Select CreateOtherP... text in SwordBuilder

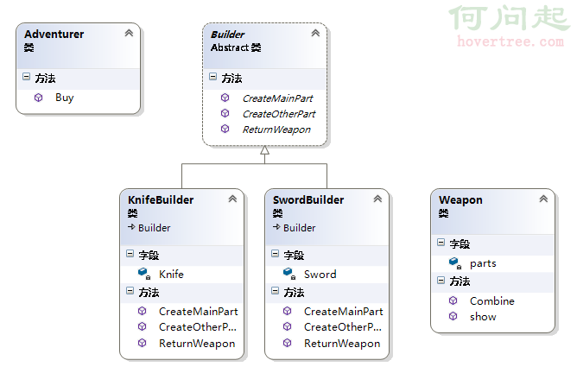pyautogui.click(x=343, y=327)
